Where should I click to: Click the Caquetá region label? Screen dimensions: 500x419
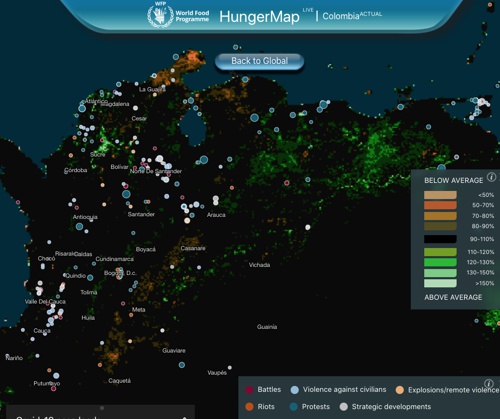(119, 381)
